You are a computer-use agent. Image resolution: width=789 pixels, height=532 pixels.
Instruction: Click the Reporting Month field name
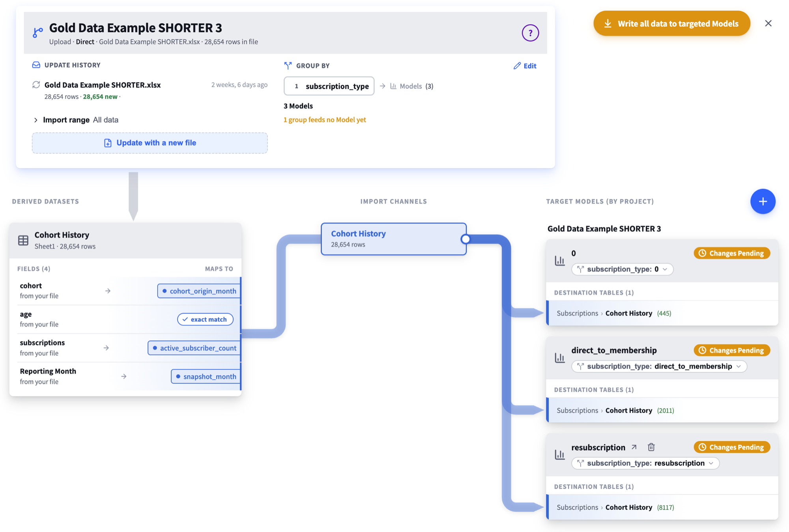click(48, 371)
